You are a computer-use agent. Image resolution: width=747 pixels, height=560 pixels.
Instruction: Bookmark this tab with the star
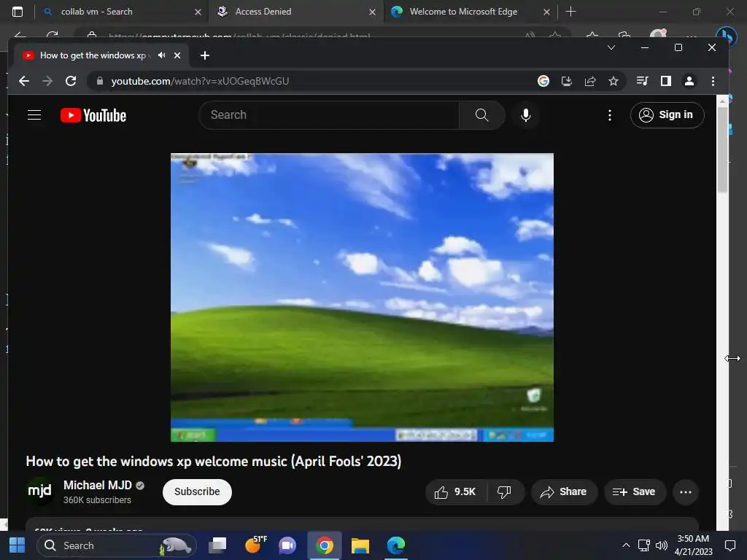click(x=614, y=81)
